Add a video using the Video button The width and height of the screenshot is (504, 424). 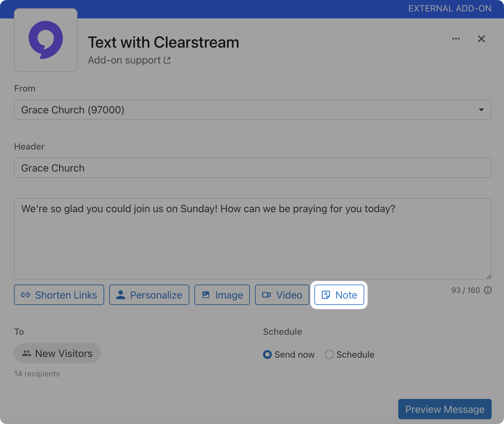(282, 295)
